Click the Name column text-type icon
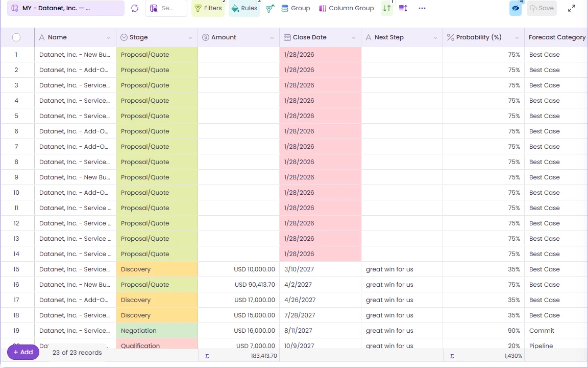Viewport: 588px width, 368px height. point(42,37)
